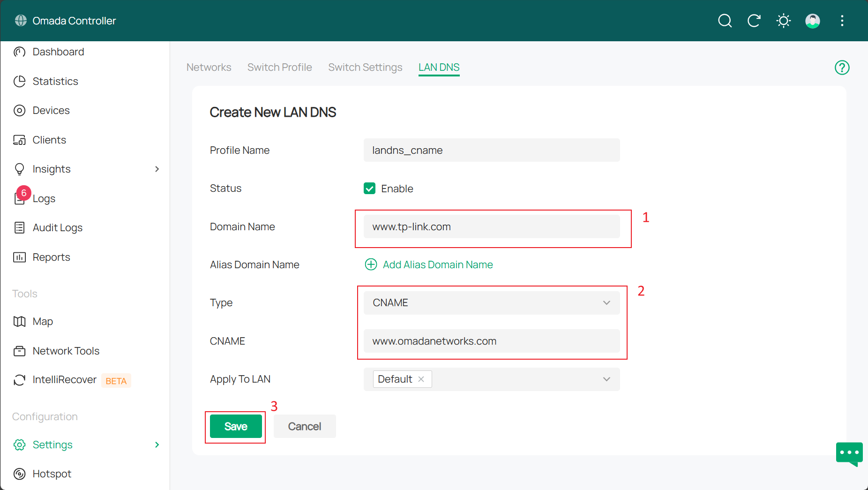The height and width of the screenshot is (490, 868).
Task: Open the chat support bubble
Action: point(849,453)
